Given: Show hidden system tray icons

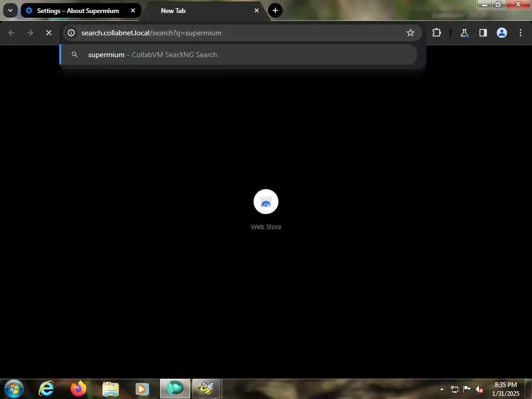Looking at the screenshot, I should pos(442,389).
